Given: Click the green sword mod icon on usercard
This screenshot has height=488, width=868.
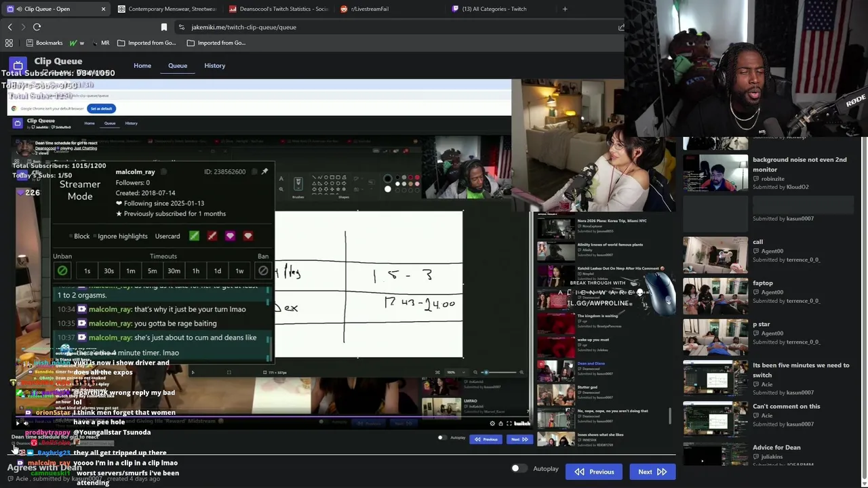Looking at the screenshot, I should (195, 236).
